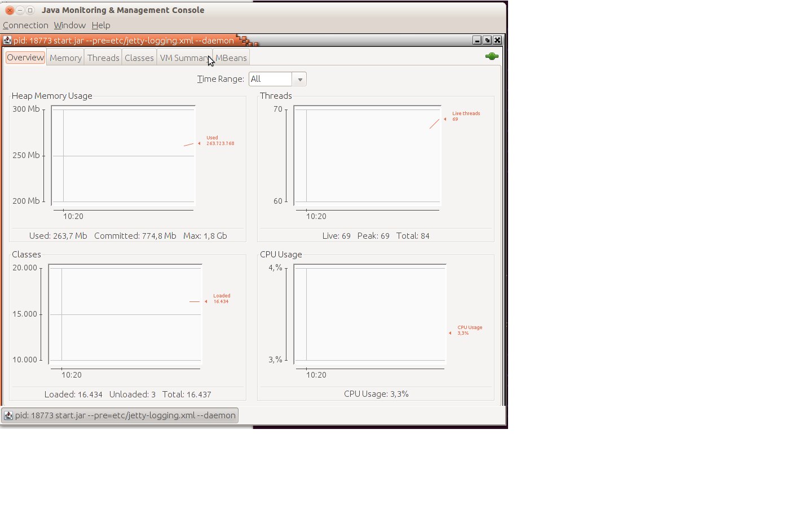The height and width of the screenshot is (508, 812).
Task: Click the 'Live: 69' threads summary
Action: (x=337, y=236)
